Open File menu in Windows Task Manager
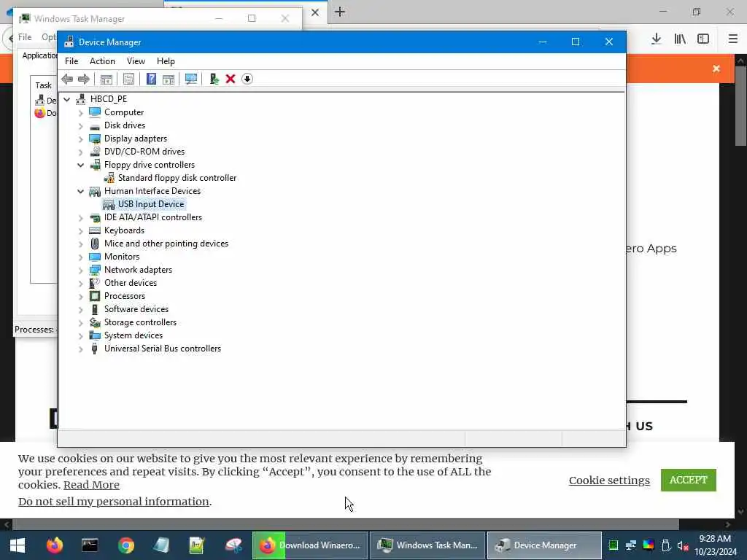 pos(25,37)
